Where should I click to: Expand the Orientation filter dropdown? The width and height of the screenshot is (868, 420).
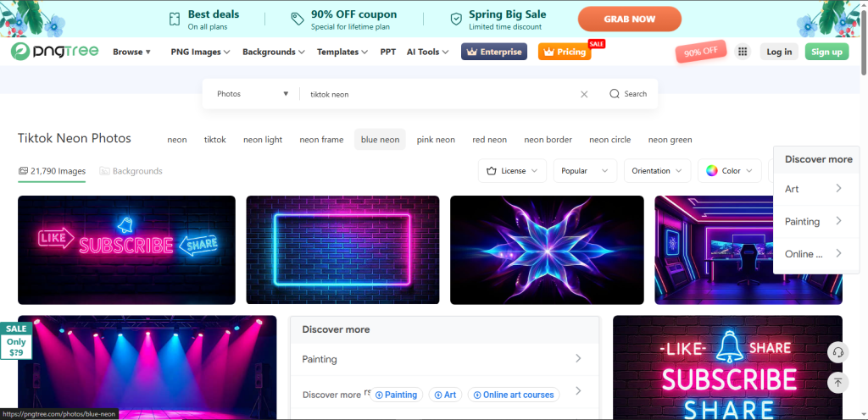pyautogui.click(x=657, y=171)
